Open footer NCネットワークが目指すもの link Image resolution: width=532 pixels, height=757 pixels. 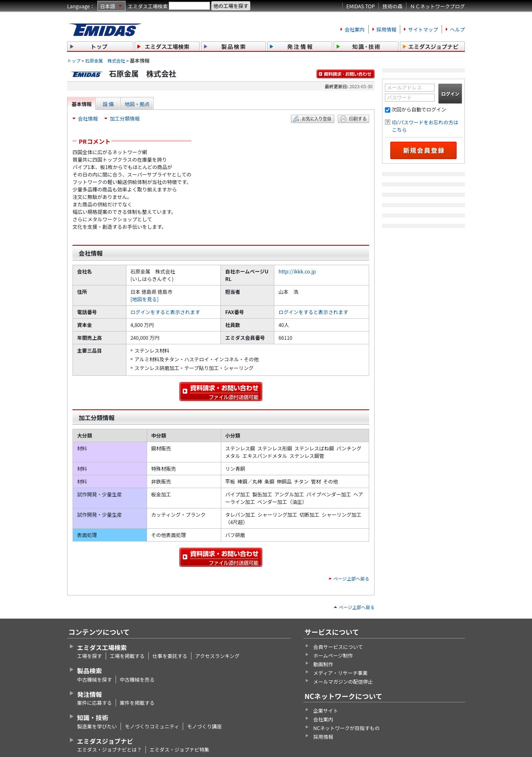tap(346, 728)
